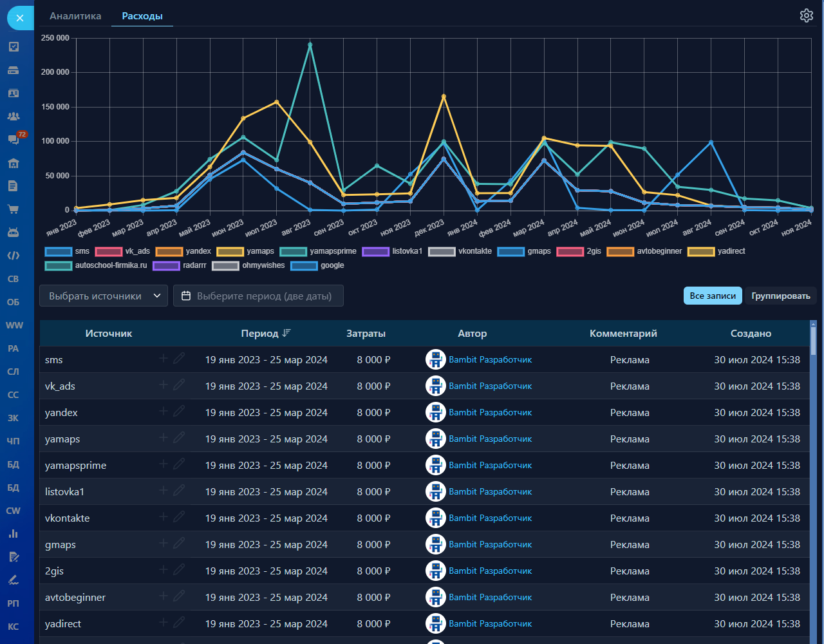Select the Расходы tab
Viewport: 824px width, 644px height.
tap(142, 15)
